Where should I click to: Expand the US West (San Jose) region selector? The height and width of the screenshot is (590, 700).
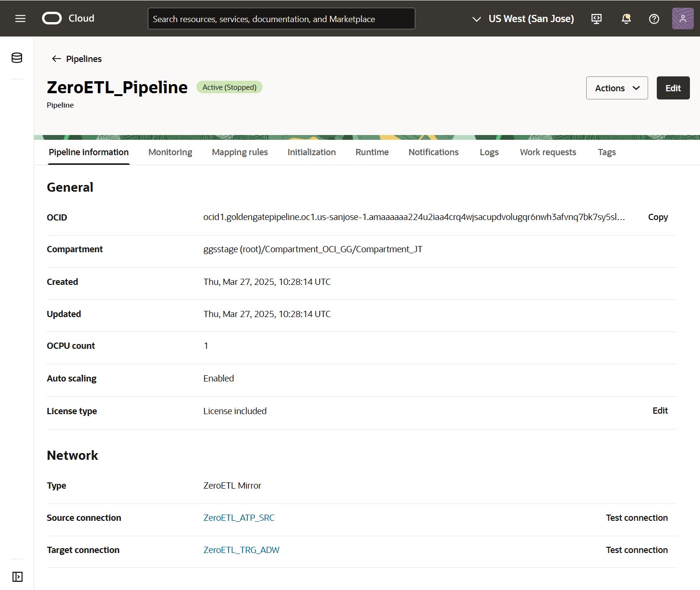click(523, 19)
